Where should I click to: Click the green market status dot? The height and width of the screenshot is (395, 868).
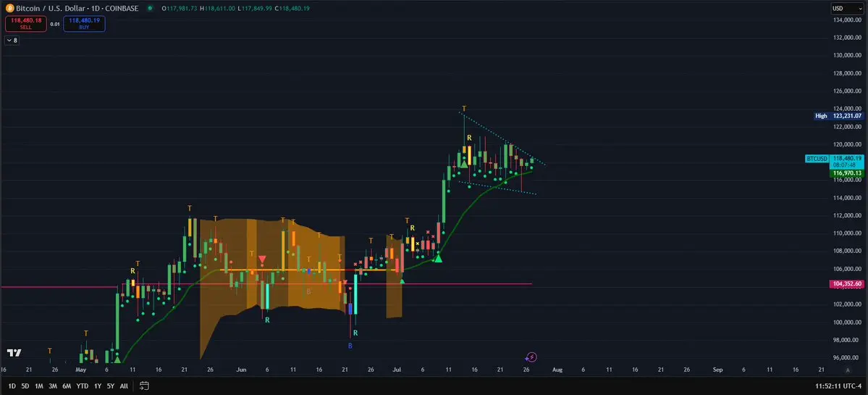pos(150,8)
